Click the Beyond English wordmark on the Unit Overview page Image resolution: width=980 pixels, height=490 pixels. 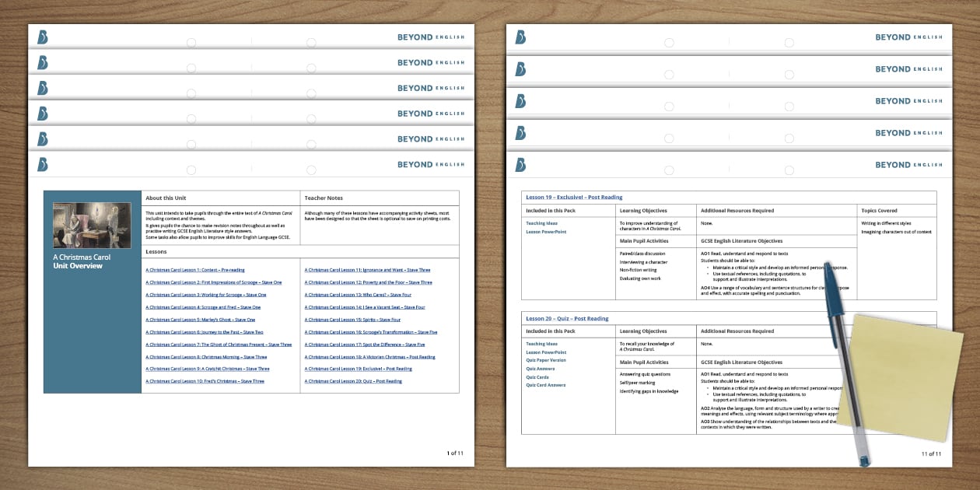[x=431, y=164]
